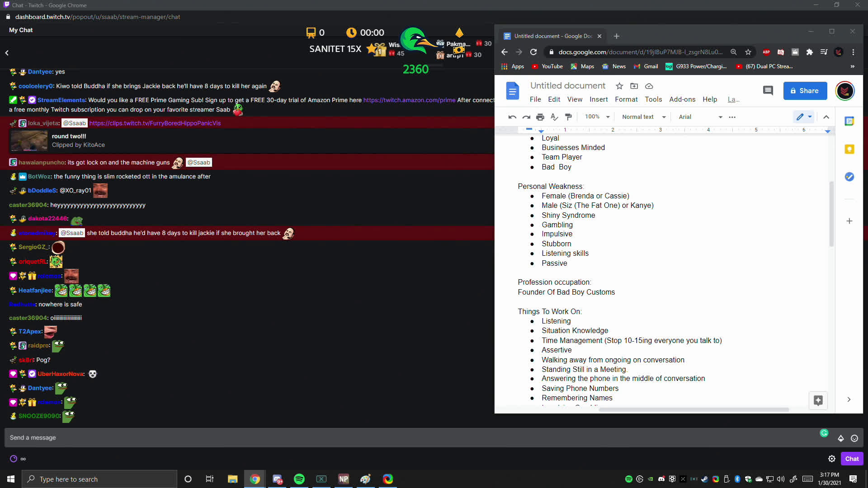
Task: Open the Bits cheer icon near chat input
Action: [x=840, y=437]
